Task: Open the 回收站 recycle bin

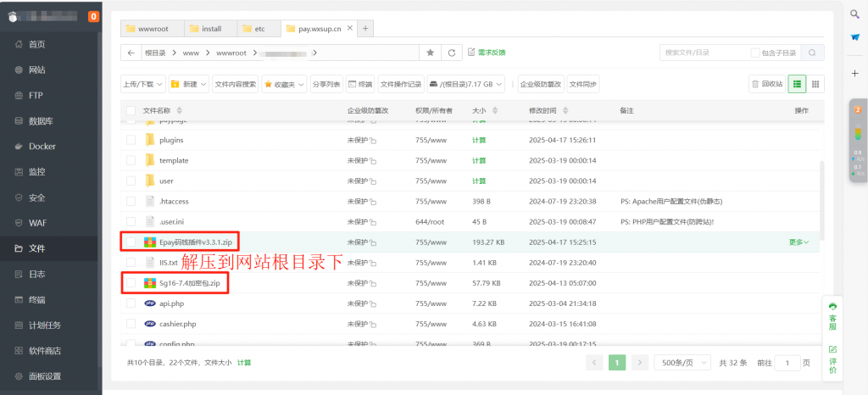Action: tap(766, 84)
